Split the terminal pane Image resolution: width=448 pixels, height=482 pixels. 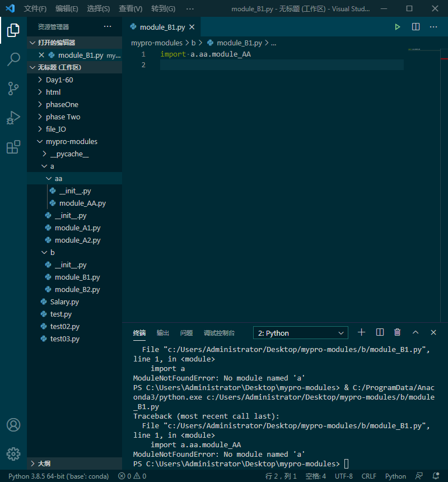pyautogui.click(x=380, y=332)
